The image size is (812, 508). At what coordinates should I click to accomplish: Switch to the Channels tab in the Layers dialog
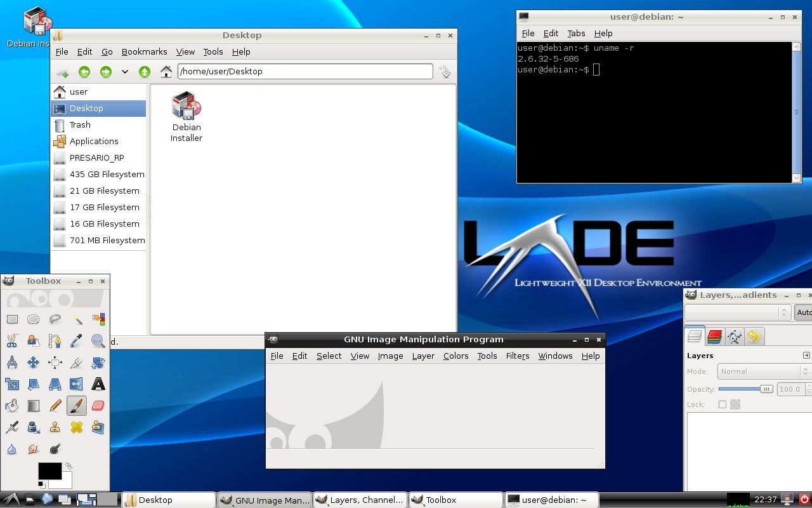pyautogui.click(x=714, y=337)
